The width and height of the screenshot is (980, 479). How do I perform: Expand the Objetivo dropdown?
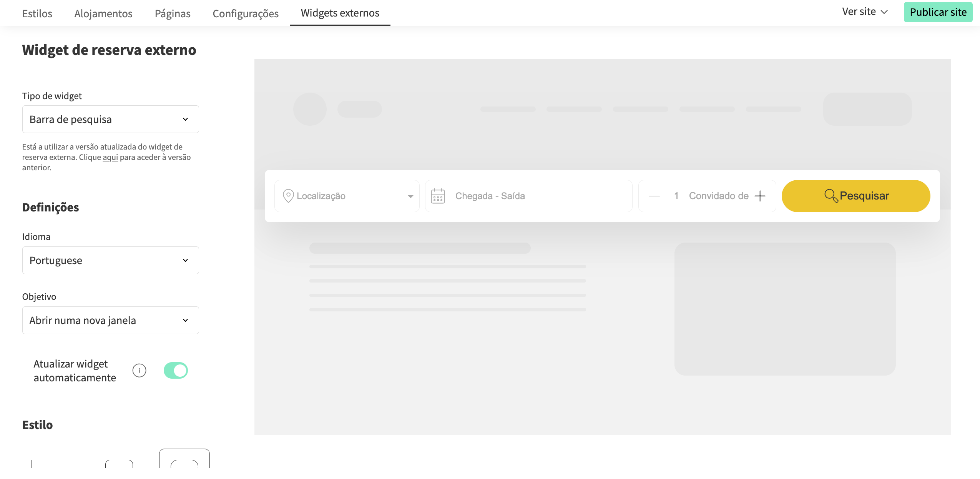110,320
